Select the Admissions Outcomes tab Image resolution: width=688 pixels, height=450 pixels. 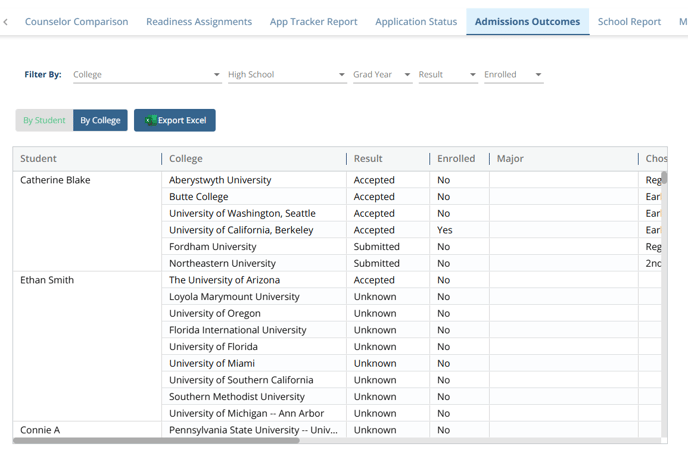tap(527, 21)
